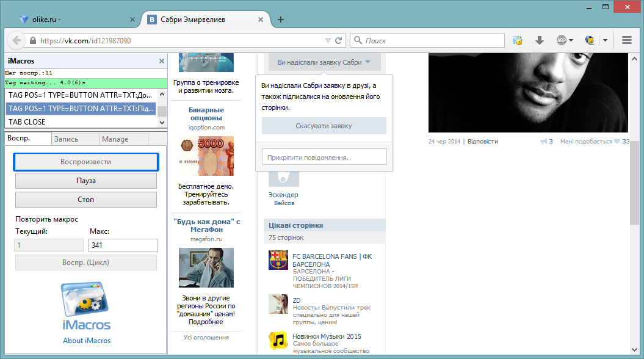
Task: Click the Adblock Plus ABP icon
Action: click(x=561, y=40)
